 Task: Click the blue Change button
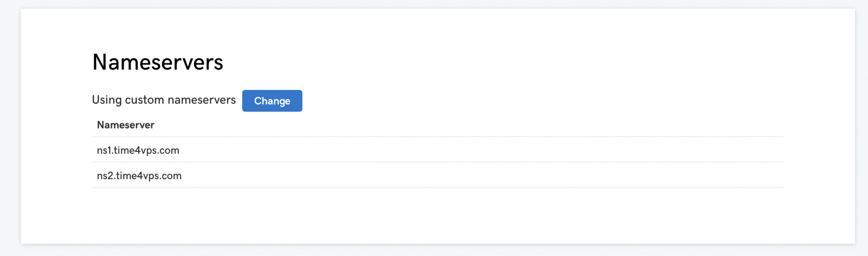[272, 101]
